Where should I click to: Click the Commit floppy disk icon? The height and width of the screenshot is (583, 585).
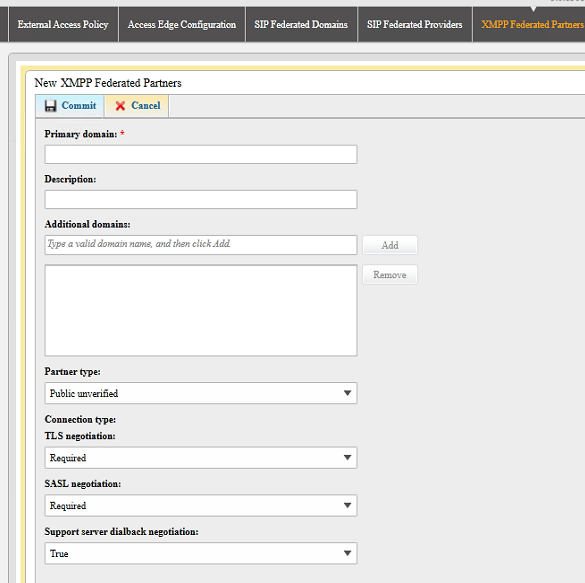(x=50, y=106)
